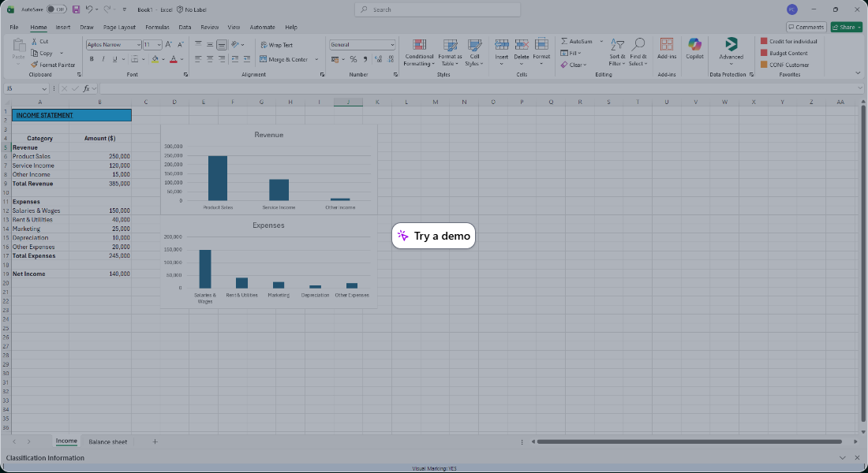Open the Fill Color dropdown arrow
Viewport: 868px width, 473px height.
tap(163, 59)
